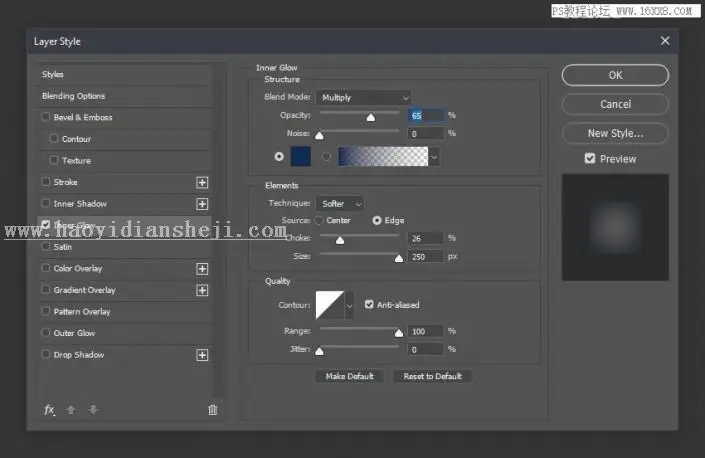Enable the Pattern Overlay checkbox

(x=45, y=311)
